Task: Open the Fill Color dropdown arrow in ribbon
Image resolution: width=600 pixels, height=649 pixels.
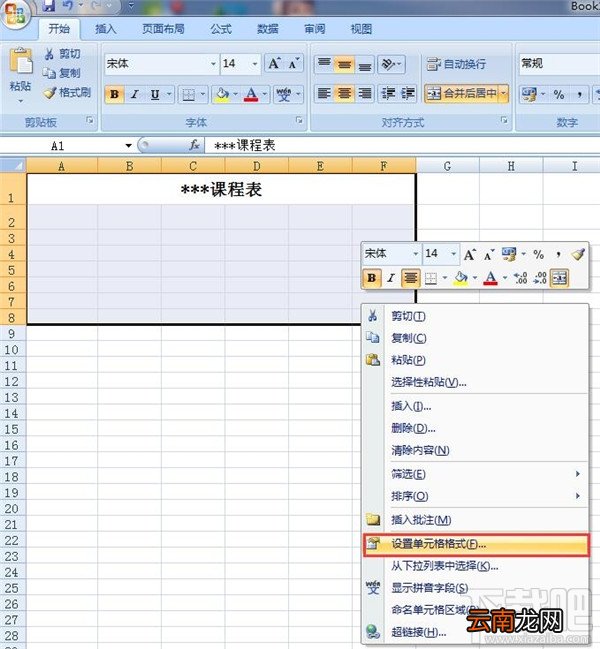Action: pyautogui.click(x=235, y=94)
